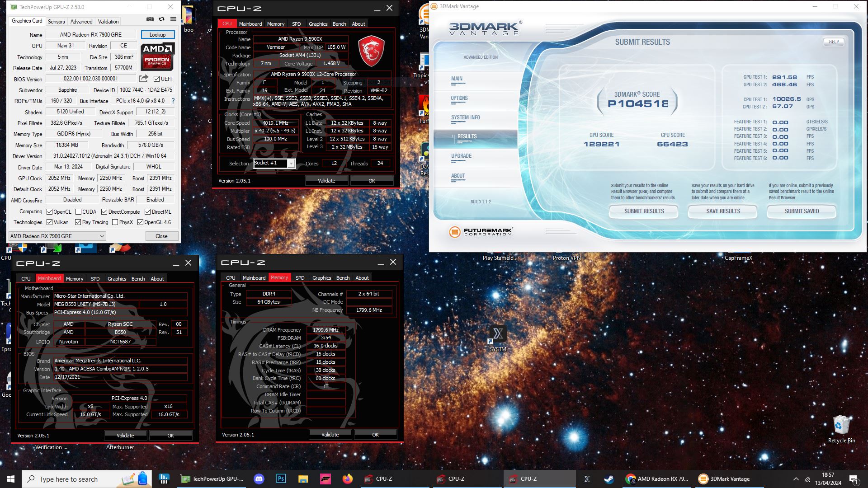
Task: Open the GPU-Z hamburger menu icon
Action: pos(173,19)
